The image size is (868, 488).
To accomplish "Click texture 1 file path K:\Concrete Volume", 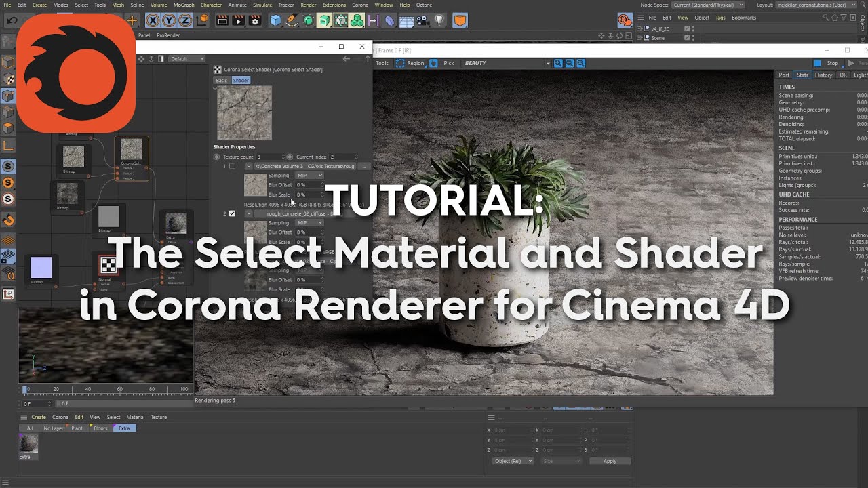I will click(304, 166).
